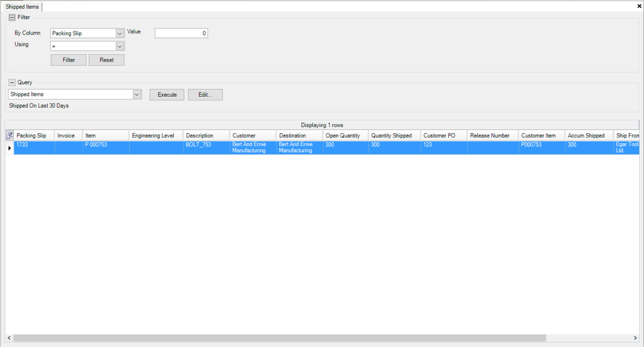Open the grid column chooser icon
Image resolution: width=644 pixels, height=347 pixels.
pyautogui.click(x=9, y=135)
